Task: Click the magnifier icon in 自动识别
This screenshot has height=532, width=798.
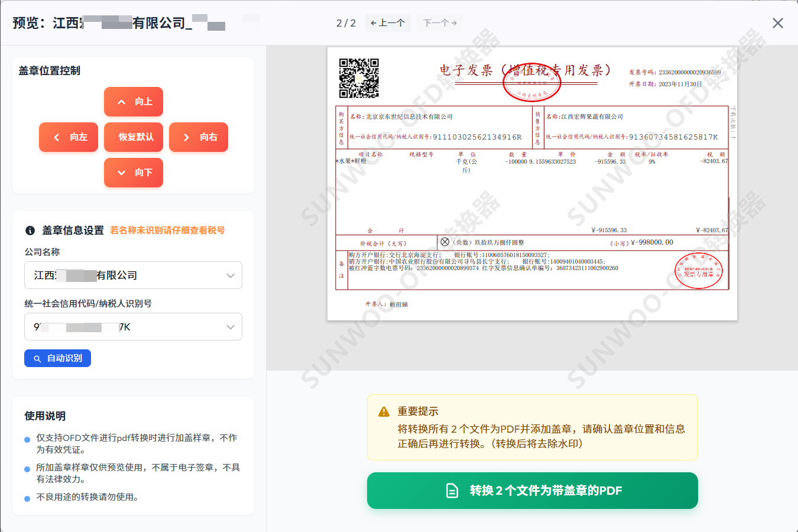Action: 37,359
